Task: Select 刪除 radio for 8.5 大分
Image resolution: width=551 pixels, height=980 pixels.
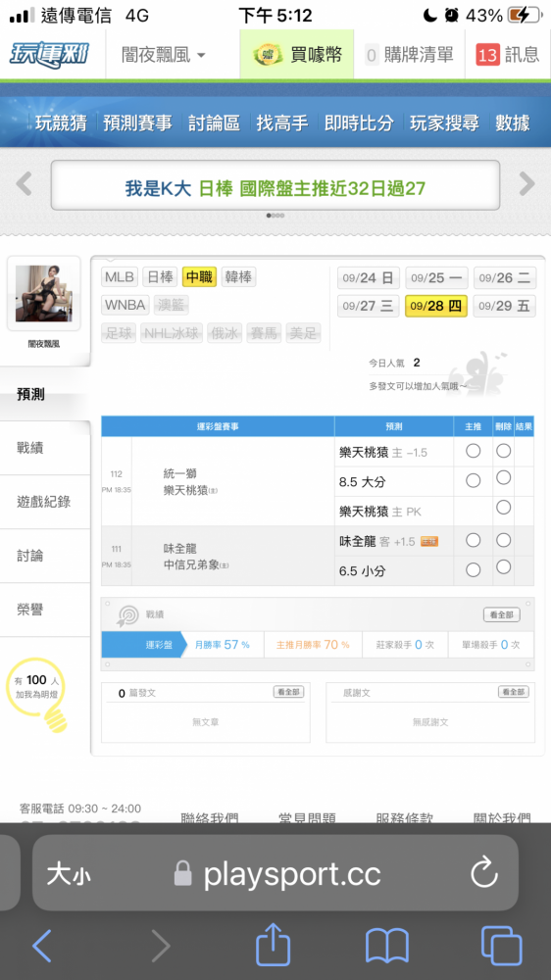Action: (x=504, y=478)
